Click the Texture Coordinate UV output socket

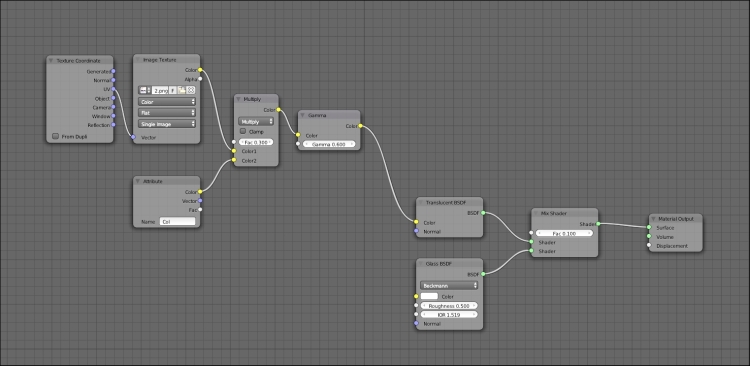click(x=113, y=89)
